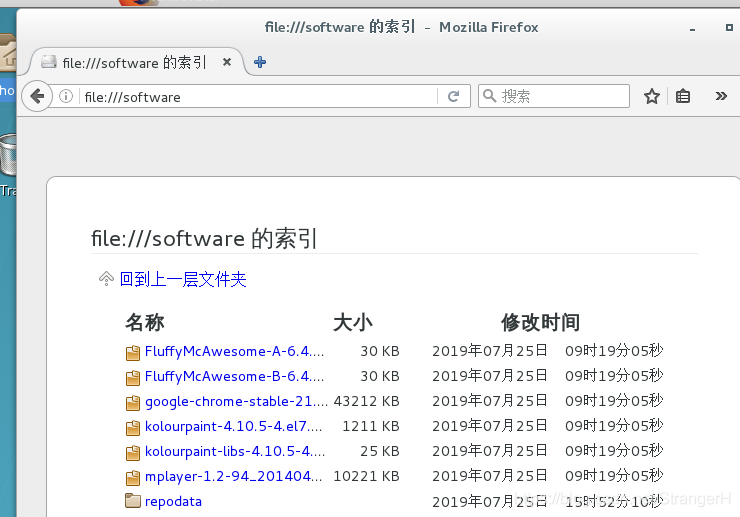Open kolourpaint-4.10.5-4.el7 package link

point(234,426)
